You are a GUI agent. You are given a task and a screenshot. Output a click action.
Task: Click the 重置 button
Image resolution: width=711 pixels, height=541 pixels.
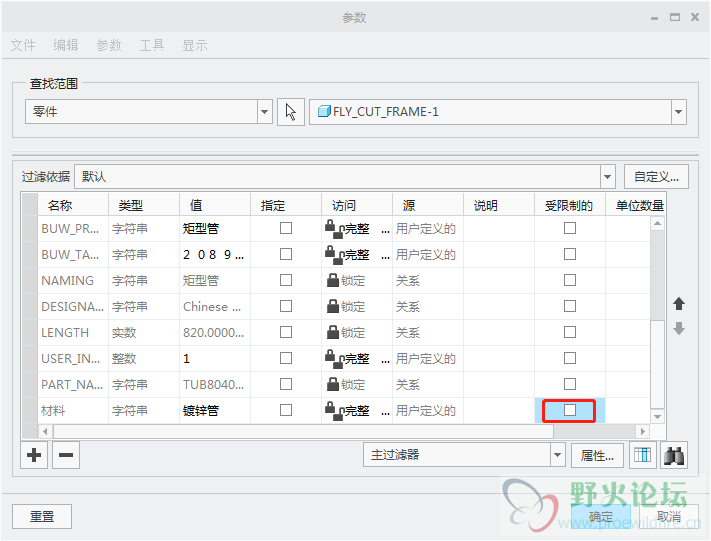click(42, 517)
